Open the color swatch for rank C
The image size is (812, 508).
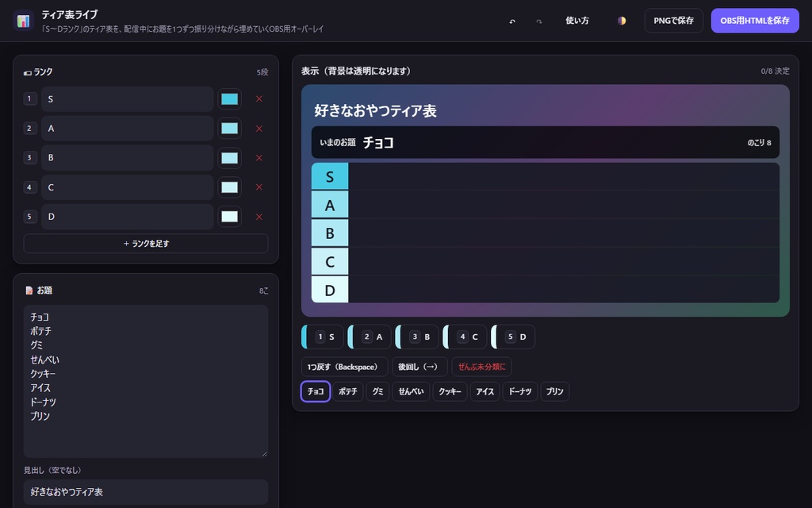[229, 187]
